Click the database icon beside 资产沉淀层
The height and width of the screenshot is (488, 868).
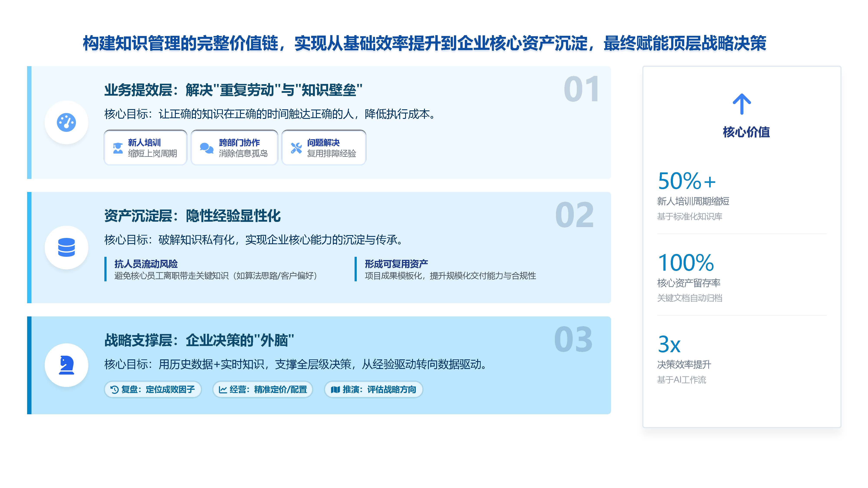coord(67,247)
